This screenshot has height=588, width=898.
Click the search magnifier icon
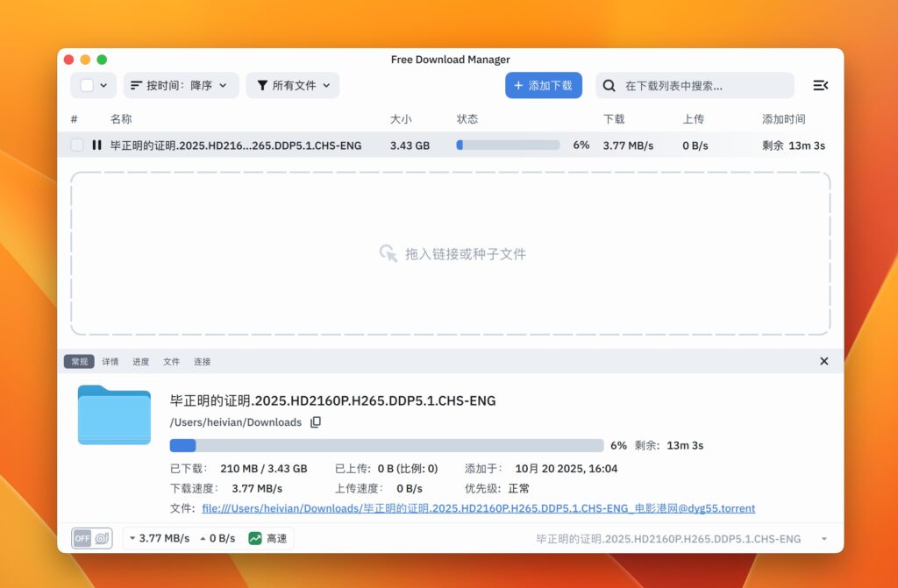tap(609, 85)
